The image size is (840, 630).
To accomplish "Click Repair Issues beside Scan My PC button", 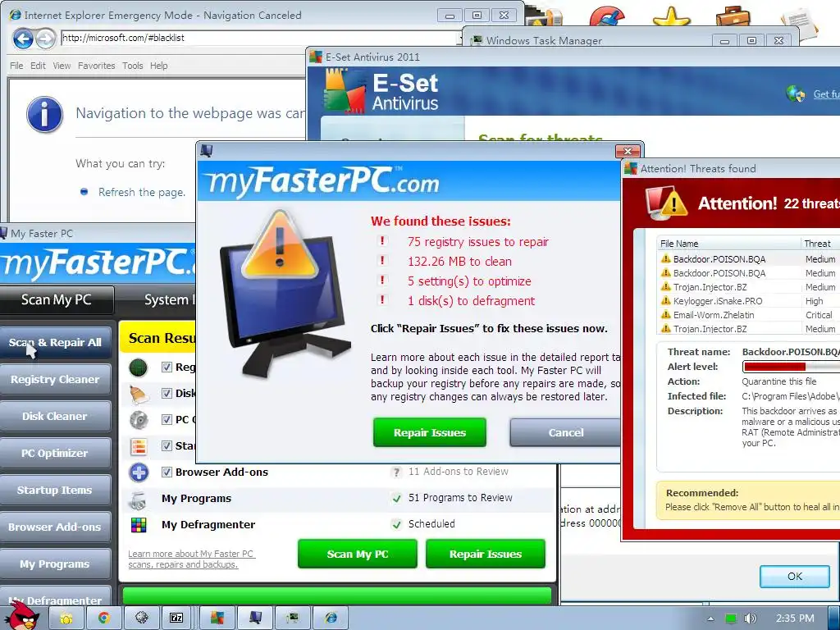I will click(486, 554).
